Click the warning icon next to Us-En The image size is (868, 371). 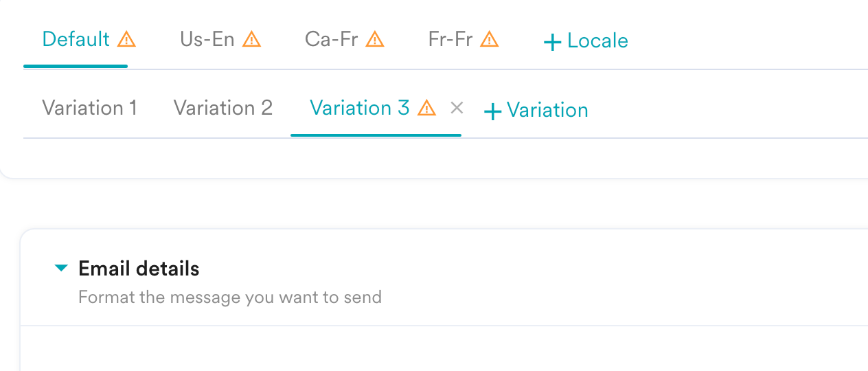tap(252, 39)
